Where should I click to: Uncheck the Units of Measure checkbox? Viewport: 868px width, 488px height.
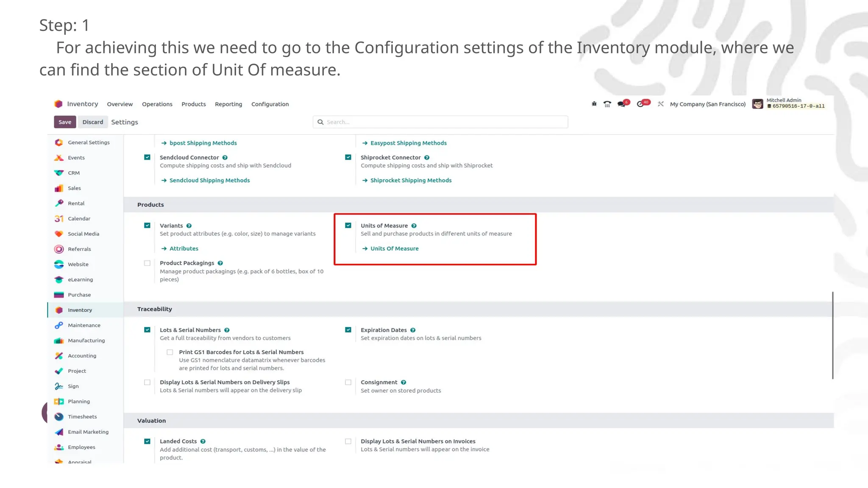pyautogui.click(x=348, y=225)
